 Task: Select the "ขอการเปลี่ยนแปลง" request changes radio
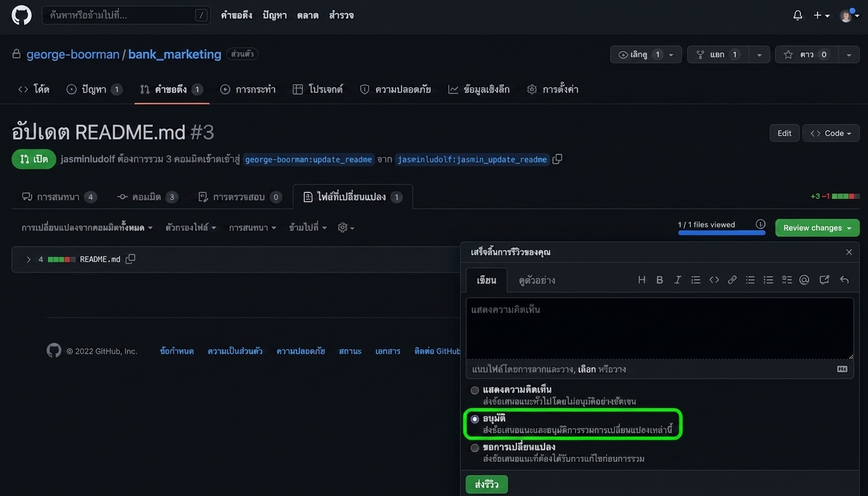(x=475, y=448)
